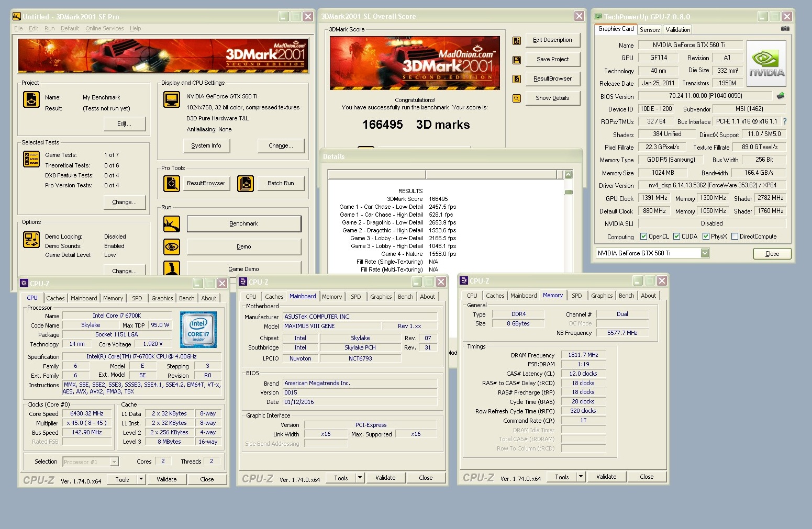Open the GPU selection dropdown in GPU-Z
Image resolution: width=812 pixels, height=529 pixels.
[x=705, y=253]
